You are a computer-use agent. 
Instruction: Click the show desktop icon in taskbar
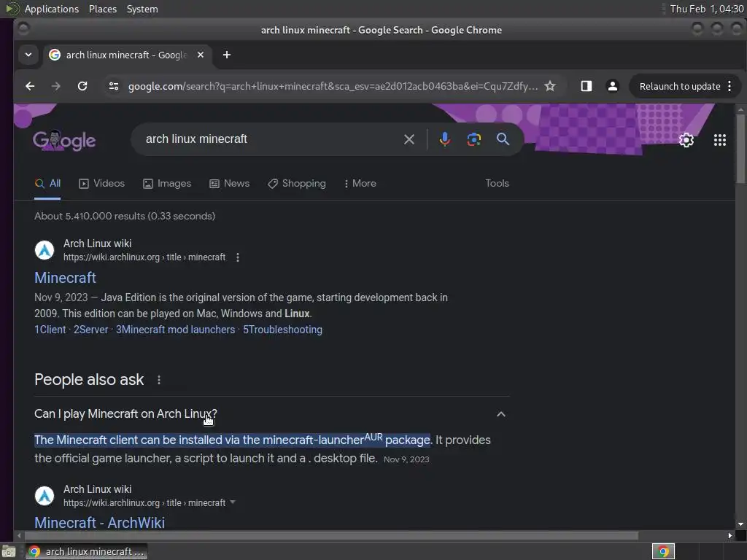9,551
